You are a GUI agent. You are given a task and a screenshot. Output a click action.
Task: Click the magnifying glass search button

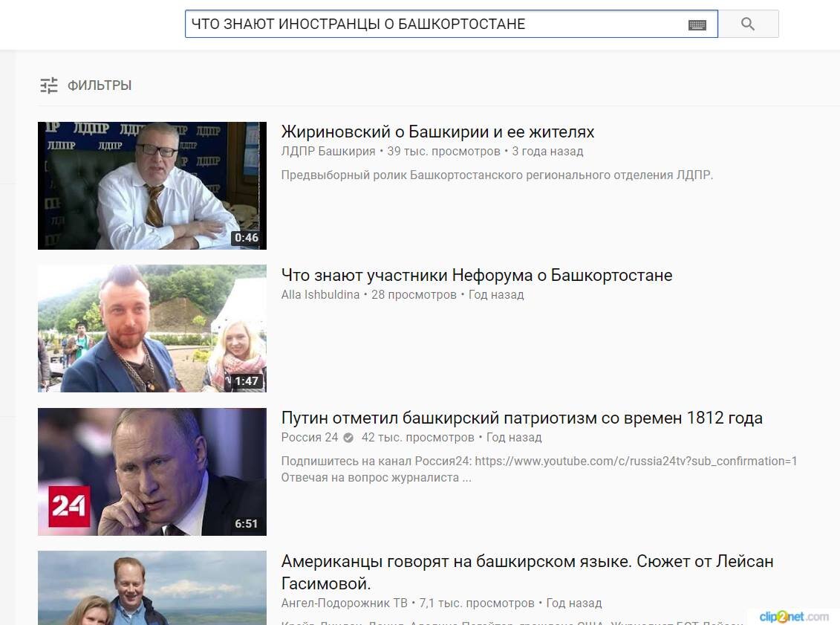coord(748,24)
